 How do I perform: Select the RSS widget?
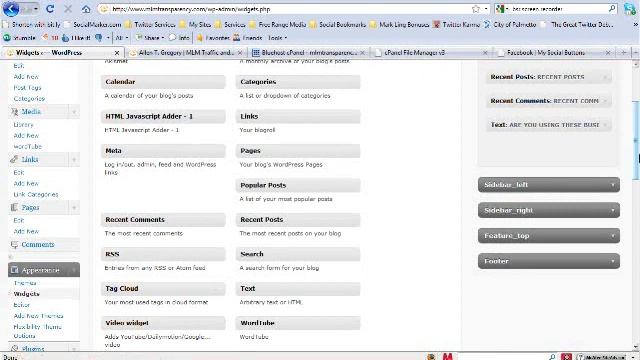(163, 254)
